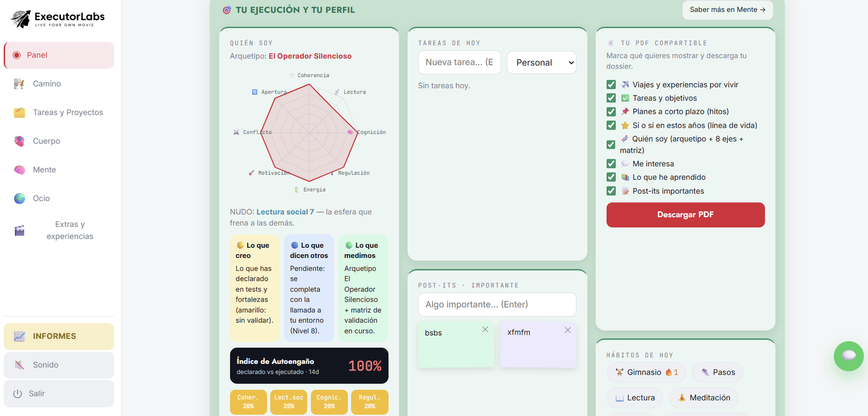The image size is (868, 416).
Task: Toggle the Sonido button
Action: [x=59, y=365]
